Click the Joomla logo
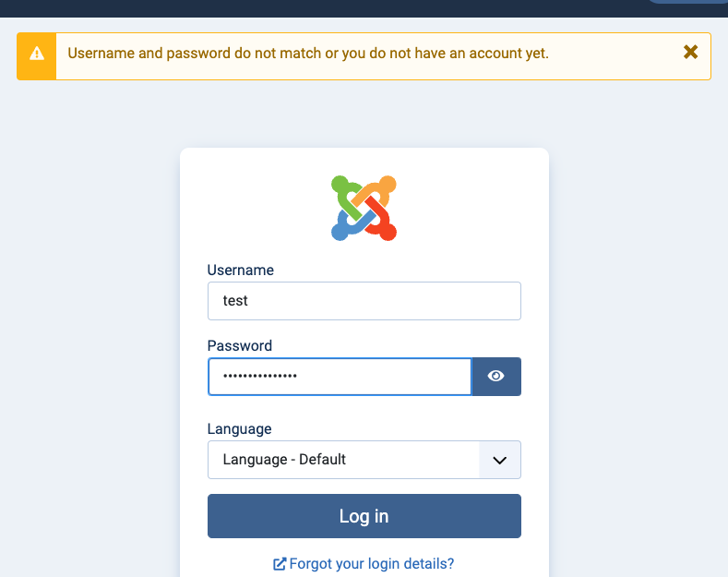728x577 pixels. point(364,208)
